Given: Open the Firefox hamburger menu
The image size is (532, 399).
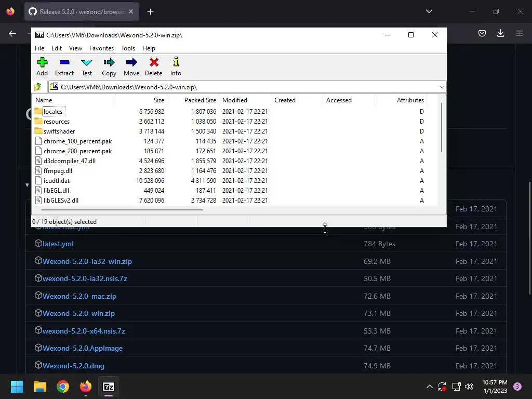Looking at the screenshot, I should pos(520,33).
